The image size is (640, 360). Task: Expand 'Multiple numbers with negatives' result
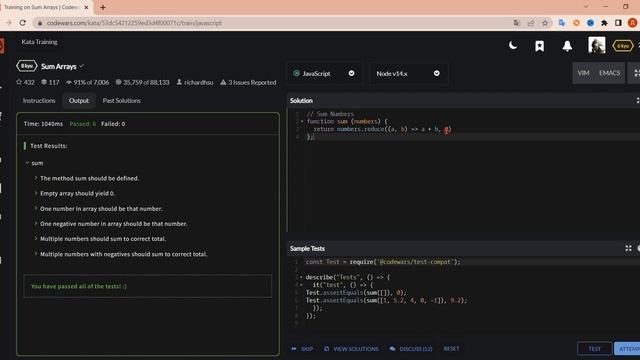point(36,253)
